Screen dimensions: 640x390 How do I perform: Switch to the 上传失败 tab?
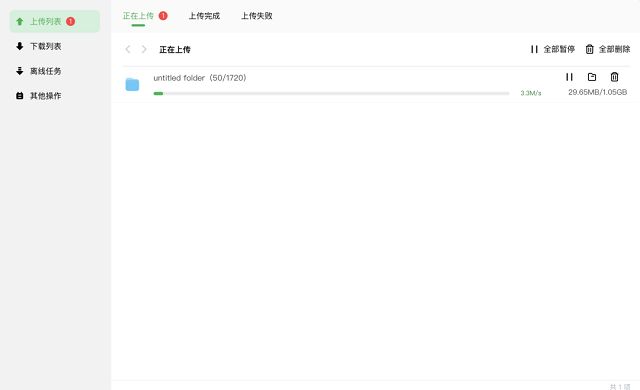point(257,16)
